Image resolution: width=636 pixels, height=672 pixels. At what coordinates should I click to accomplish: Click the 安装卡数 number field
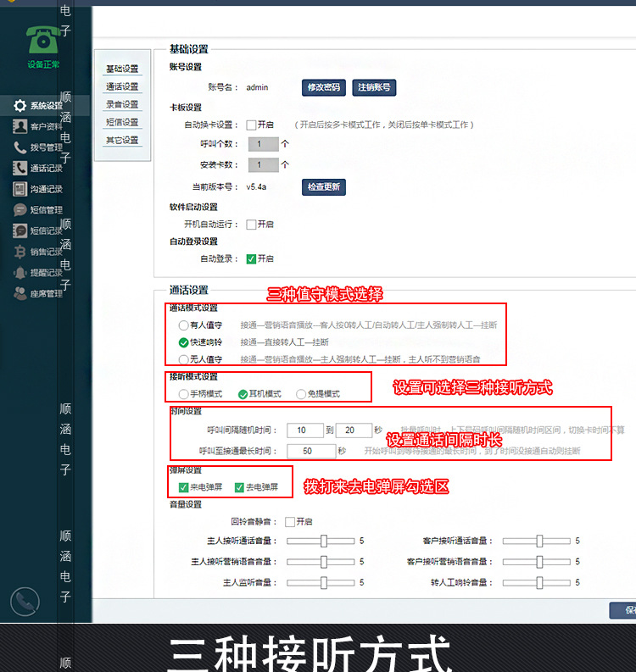point(264,164)
